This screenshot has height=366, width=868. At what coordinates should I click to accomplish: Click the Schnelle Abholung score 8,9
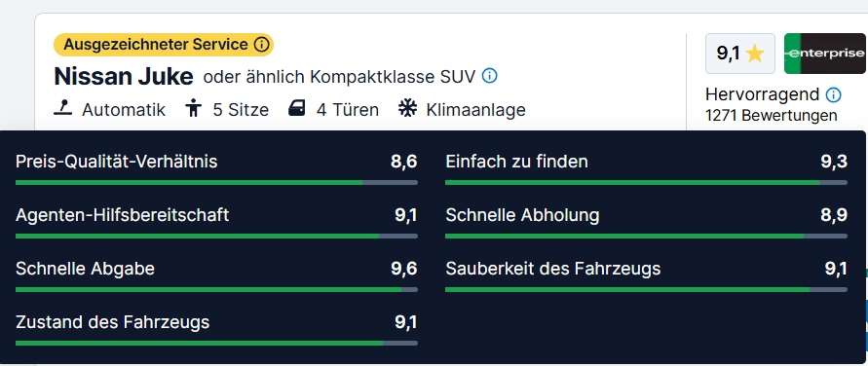point(834,215)
